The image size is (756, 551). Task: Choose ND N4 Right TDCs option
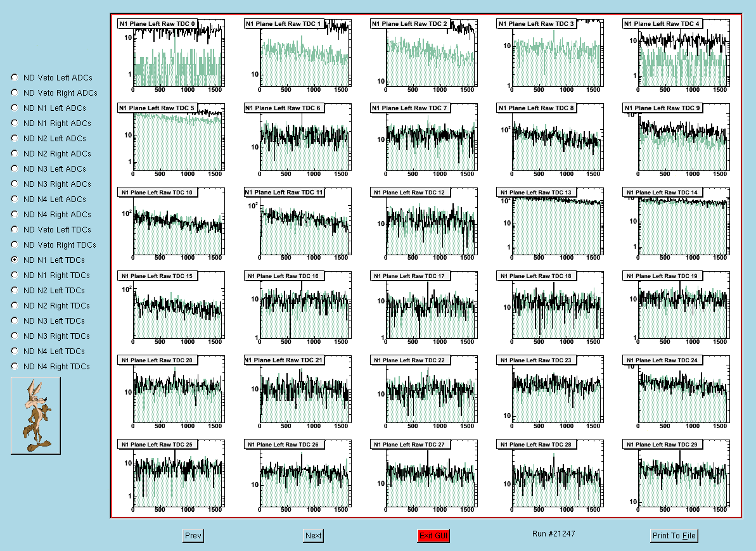coord(15,366)
